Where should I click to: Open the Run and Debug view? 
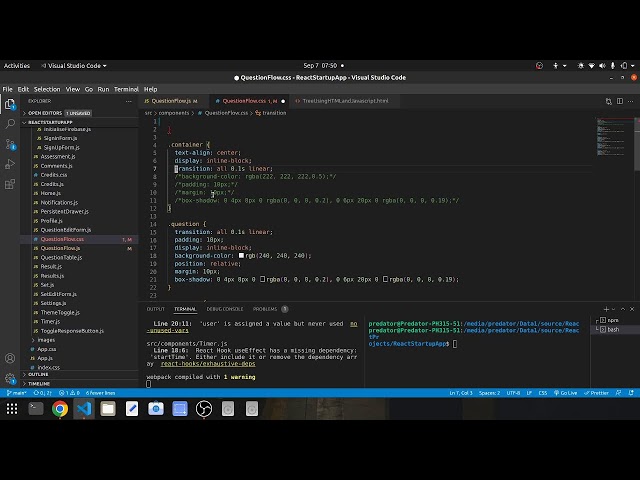[x=10, y=164]
